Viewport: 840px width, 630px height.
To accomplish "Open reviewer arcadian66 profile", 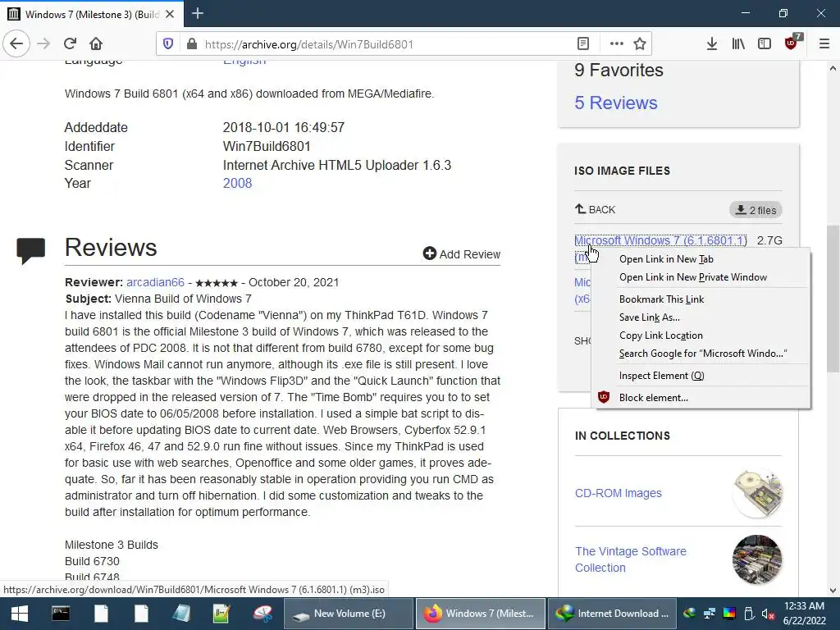I will [155, 282].
